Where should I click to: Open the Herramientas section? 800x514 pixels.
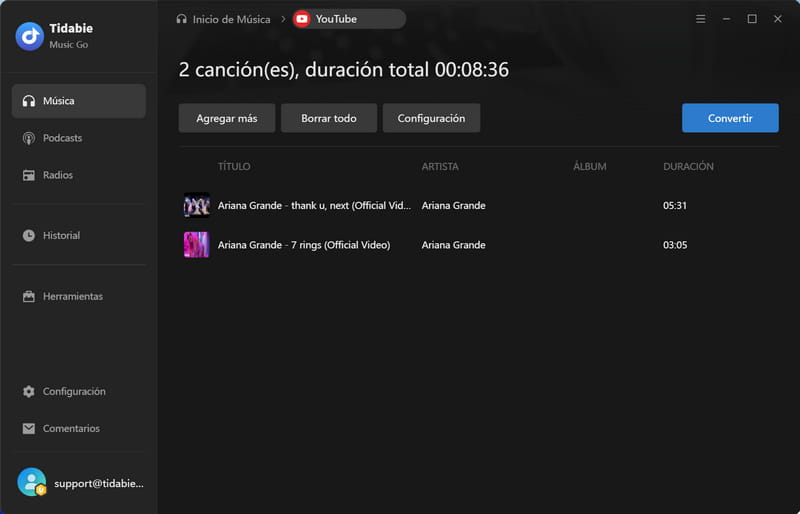pyautogui.click(x=79, y=296)
